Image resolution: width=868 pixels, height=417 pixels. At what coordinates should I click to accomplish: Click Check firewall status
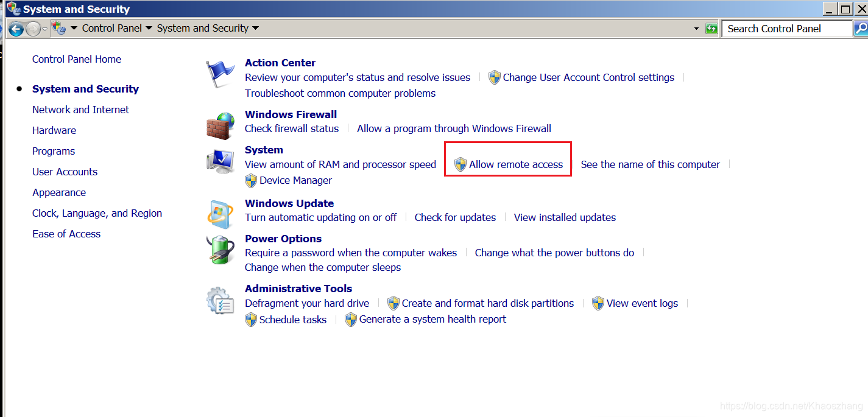click(x=292, y=128)
